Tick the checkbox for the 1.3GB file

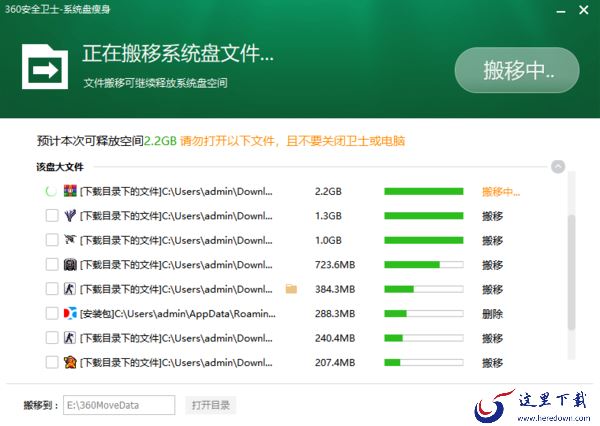click(52, 215)
